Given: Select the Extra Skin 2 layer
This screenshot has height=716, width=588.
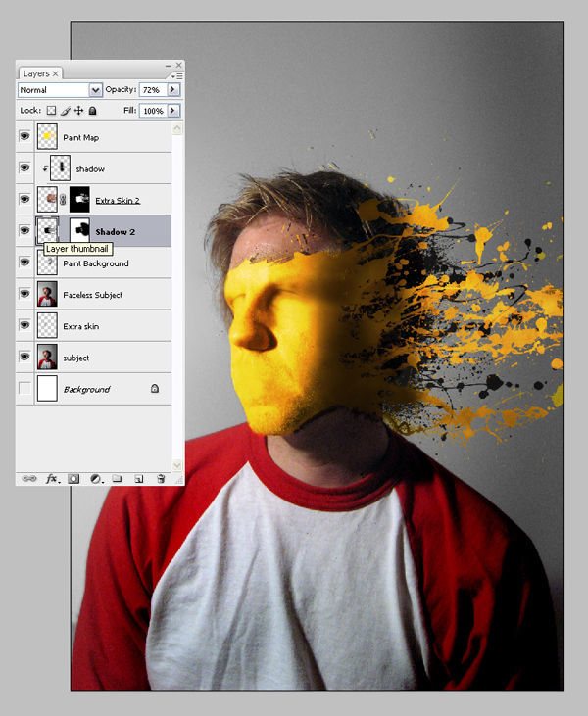Looking at the screenshot, I should point(103,200).
